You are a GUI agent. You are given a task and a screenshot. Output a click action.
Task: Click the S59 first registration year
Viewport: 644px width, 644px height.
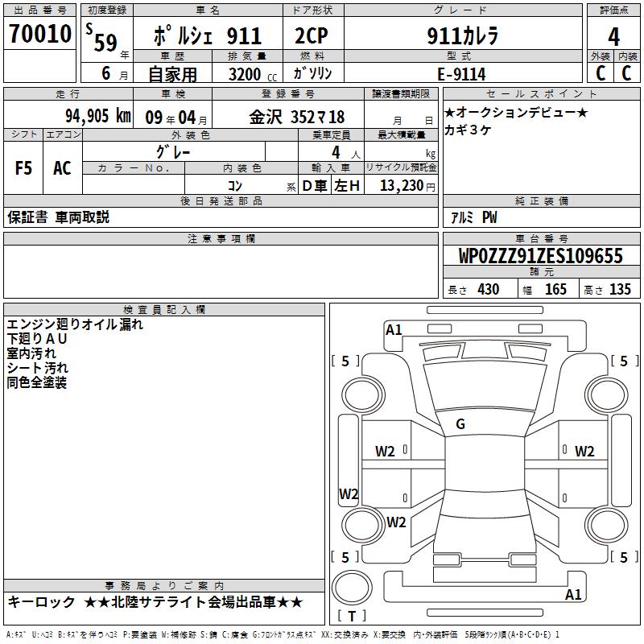click(x=102, y=38)
